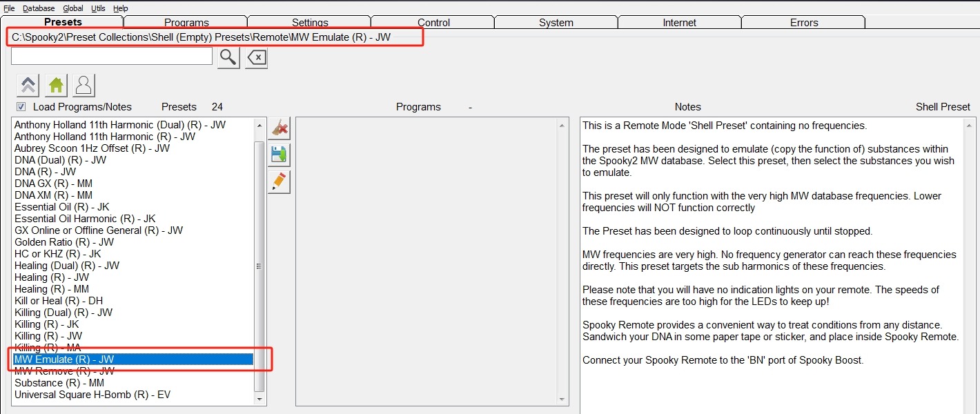Click into the preset search input field
980x414 pixels.
(x=112, y=56)
